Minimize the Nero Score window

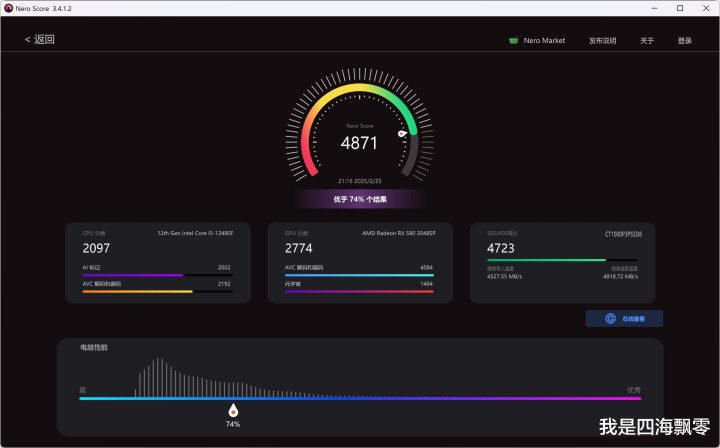point(654,8)
